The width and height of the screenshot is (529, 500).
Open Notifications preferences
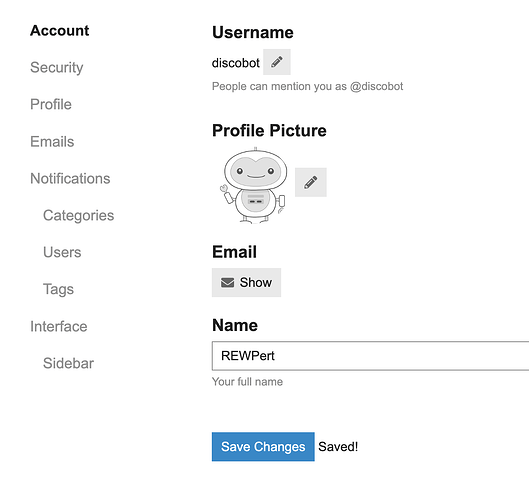[70, 178]
